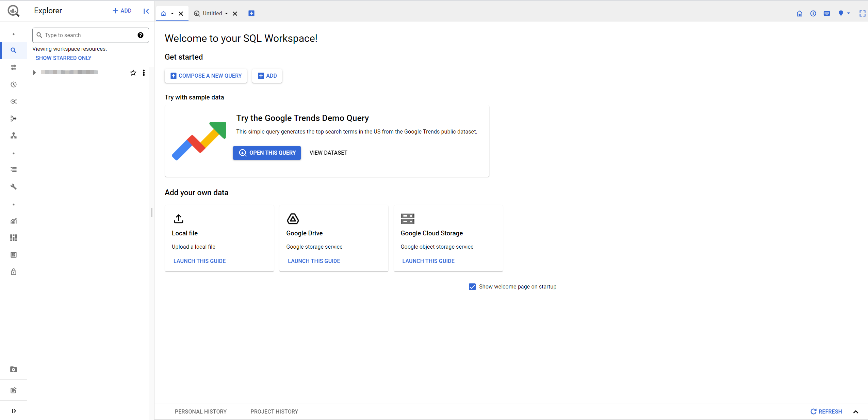The image size is (868, 420).
Task: Click the Monitoring chart sidebar icon
Action: tap(14, 221)
